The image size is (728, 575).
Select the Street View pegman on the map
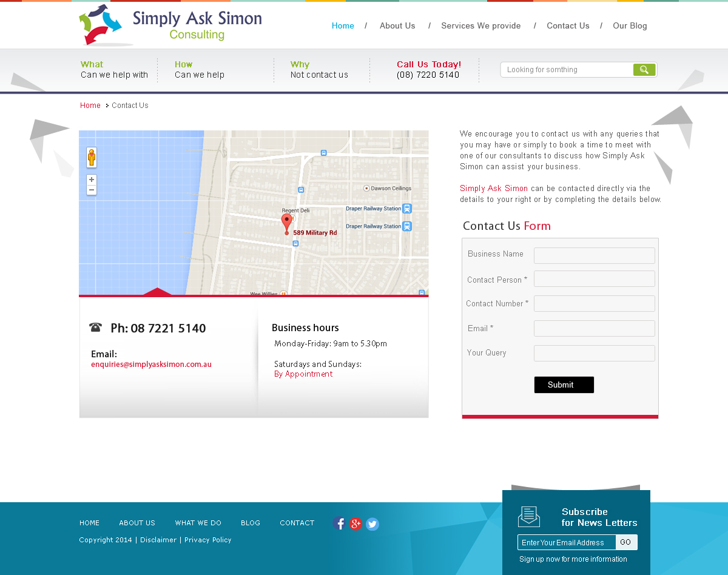(x=91, y=157)
